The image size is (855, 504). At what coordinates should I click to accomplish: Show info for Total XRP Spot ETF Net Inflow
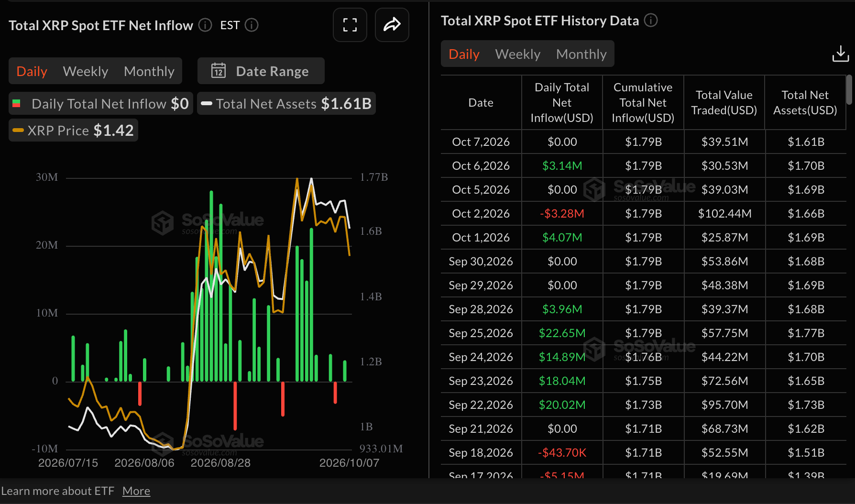click(205, 25)
